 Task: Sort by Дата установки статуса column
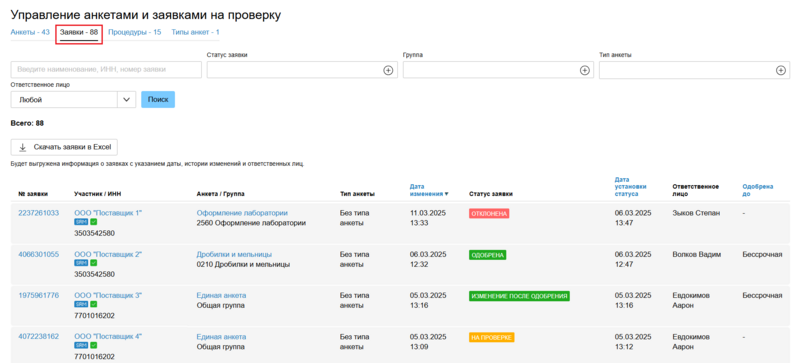point(630,186)
